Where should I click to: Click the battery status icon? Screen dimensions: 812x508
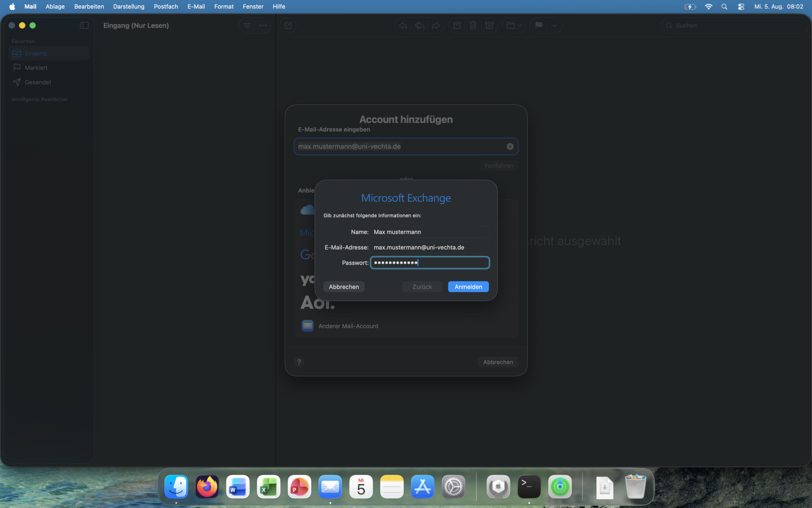[690, 7]
